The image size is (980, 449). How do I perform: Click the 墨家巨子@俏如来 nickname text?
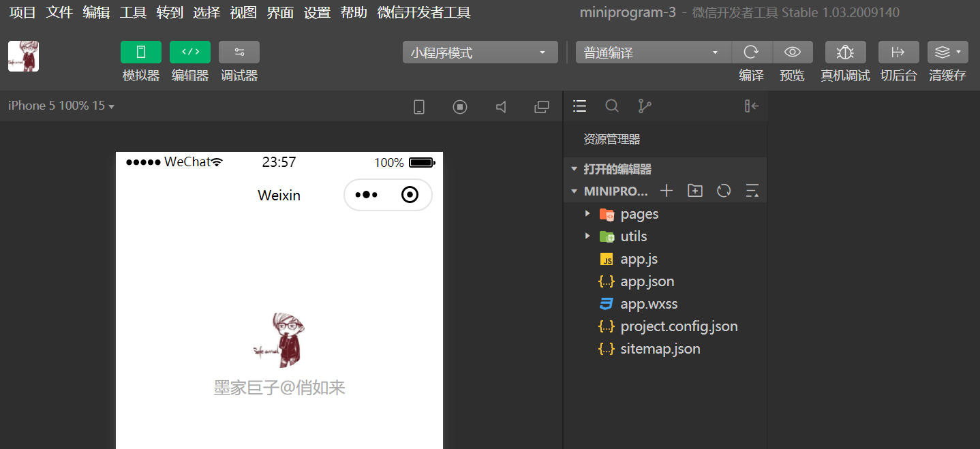click(x=279, y=388)
